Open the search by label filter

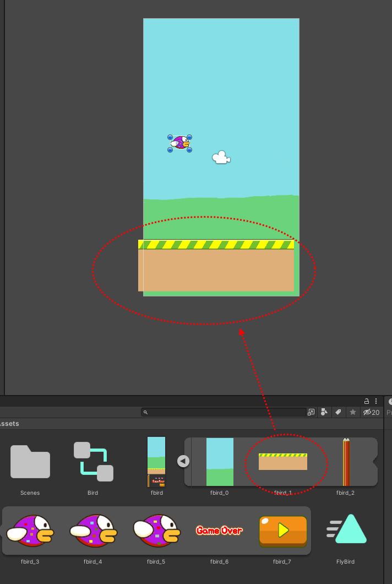tap(339, 412)
